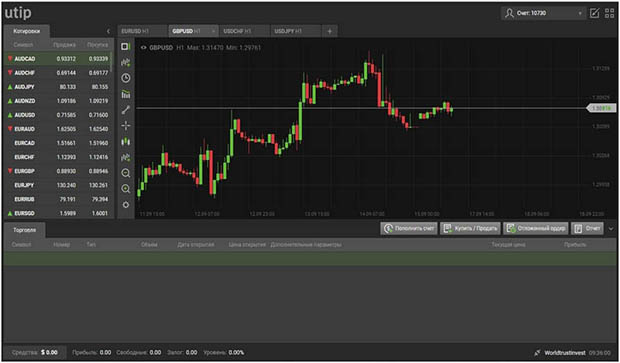Switch to the EURUSD H1 chart tab
Screen dimensions: 620x363
tap(143, 31)
